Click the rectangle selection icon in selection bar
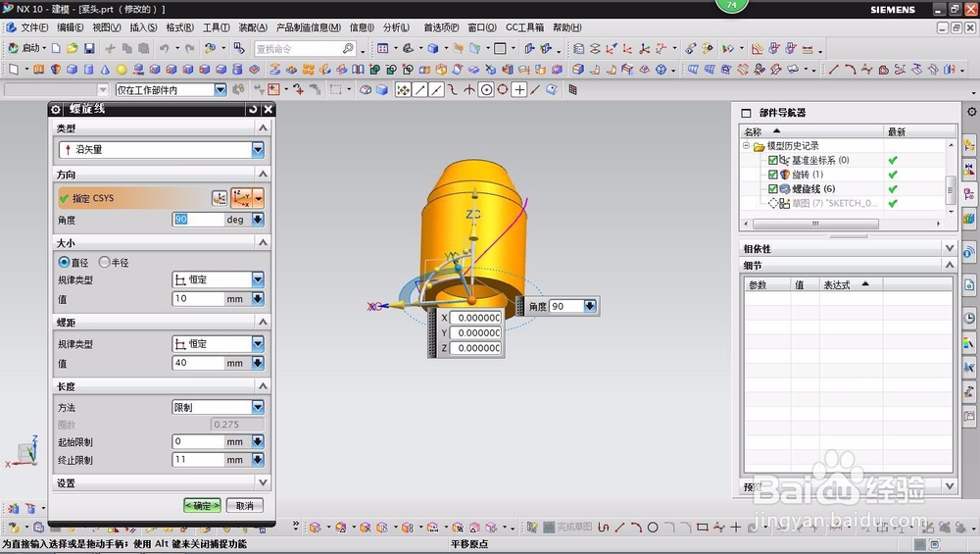 coord(336,90)
